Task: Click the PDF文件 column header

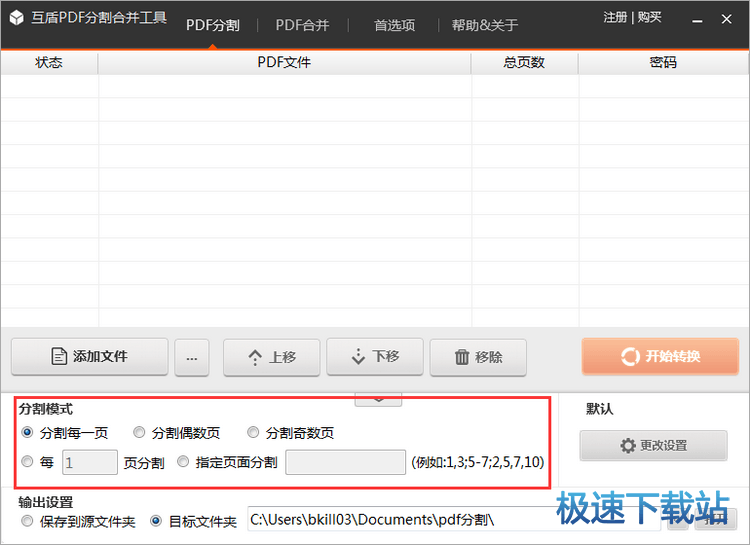Action: coord(285,63)
